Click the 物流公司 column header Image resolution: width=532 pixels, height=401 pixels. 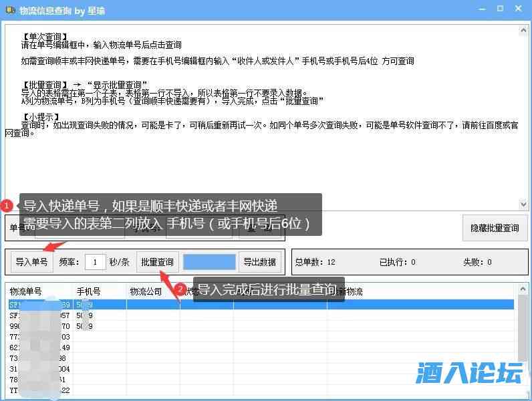pos(146,291)
